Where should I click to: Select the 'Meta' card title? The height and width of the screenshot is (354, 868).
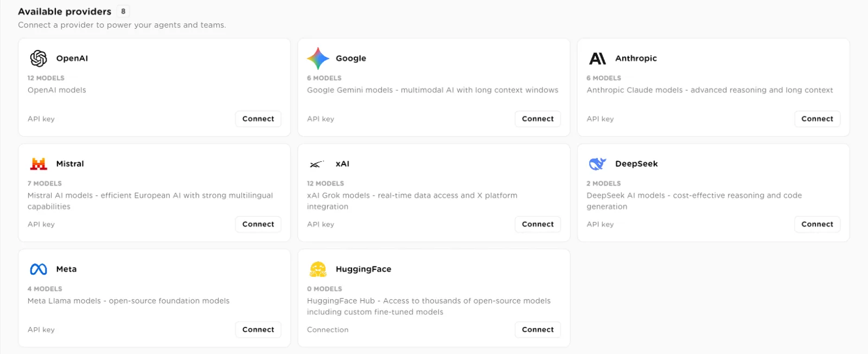[x=66, y=269]
